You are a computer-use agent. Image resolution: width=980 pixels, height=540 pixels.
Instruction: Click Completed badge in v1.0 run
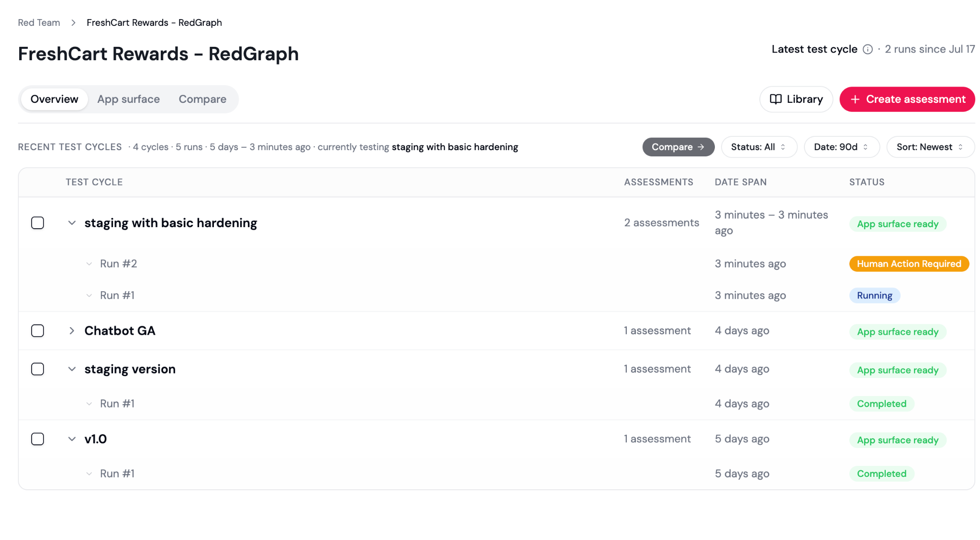coord(881,474)
